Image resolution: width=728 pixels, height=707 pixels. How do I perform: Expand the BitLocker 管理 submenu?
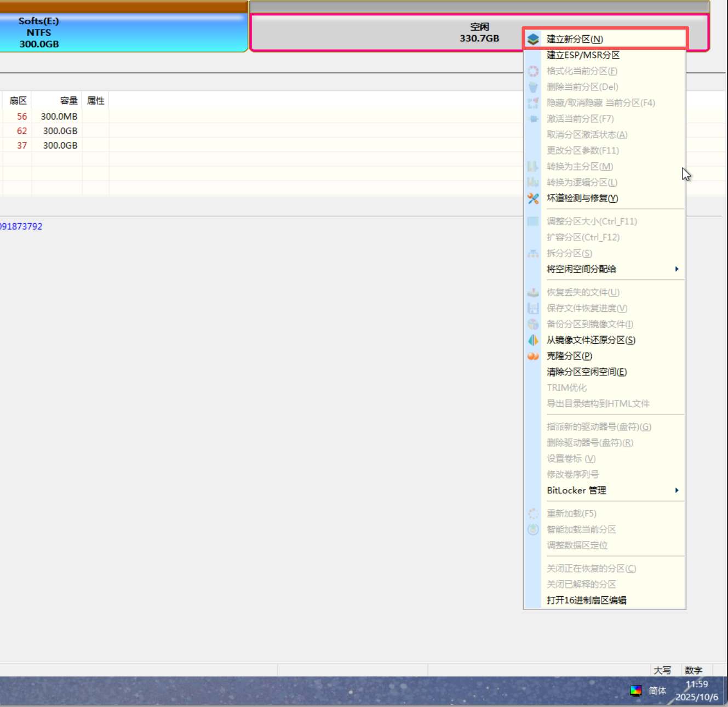click(x=676, y=491)
